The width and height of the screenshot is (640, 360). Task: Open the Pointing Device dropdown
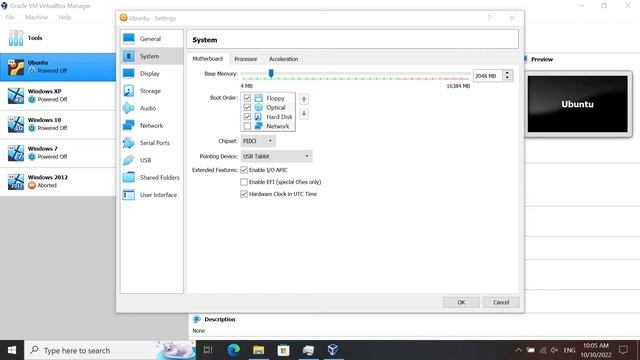[x=276, y=156]
